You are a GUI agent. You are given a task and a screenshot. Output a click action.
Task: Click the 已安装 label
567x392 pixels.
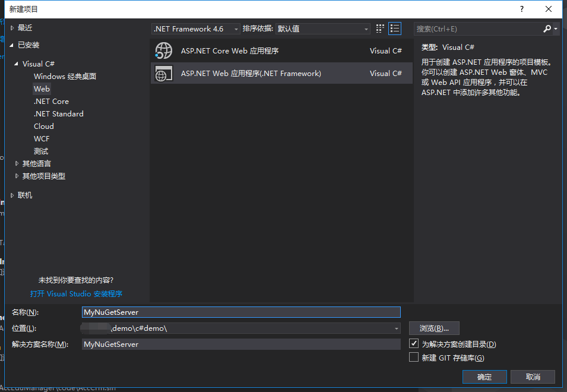tap(28, 45)
